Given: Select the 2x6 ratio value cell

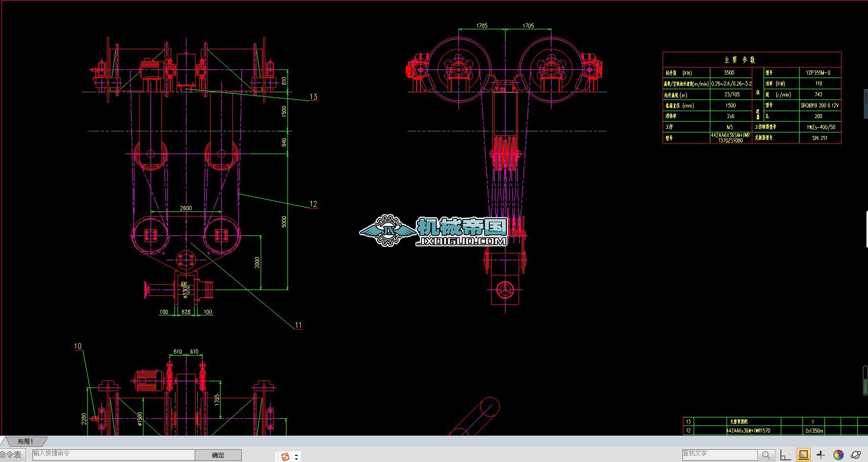Looking at the screenshot, I should 731,116.
